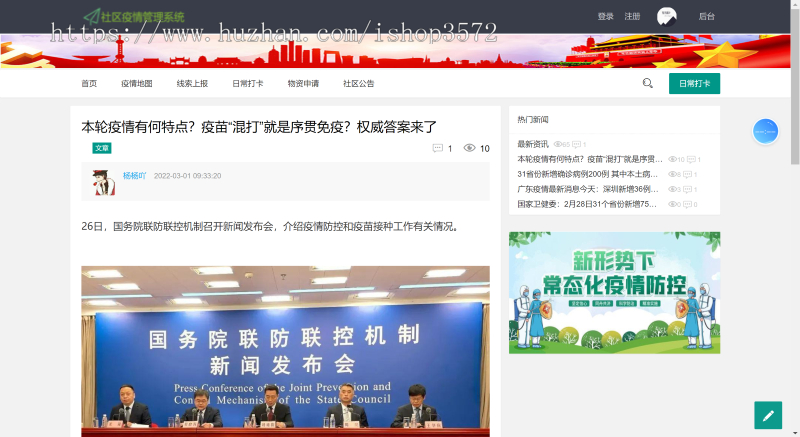Viewport: 800px width, 437px height.
Task: Click comment icon beside 最新资讯
Action: point(576,144)
